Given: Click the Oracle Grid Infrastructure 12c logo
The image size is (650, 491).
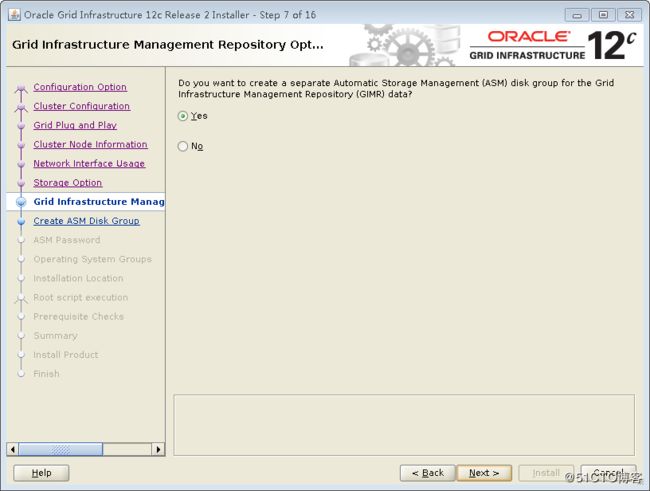Looking at the screenshot, I should tap(553, 46).
